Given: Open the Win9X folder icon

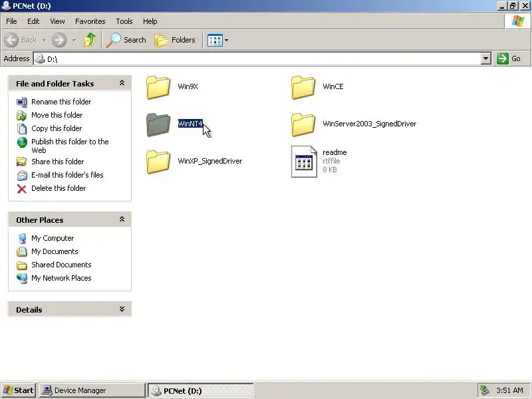Looking at the screenshot, I should pyautogui.click(x=158, y=87).
